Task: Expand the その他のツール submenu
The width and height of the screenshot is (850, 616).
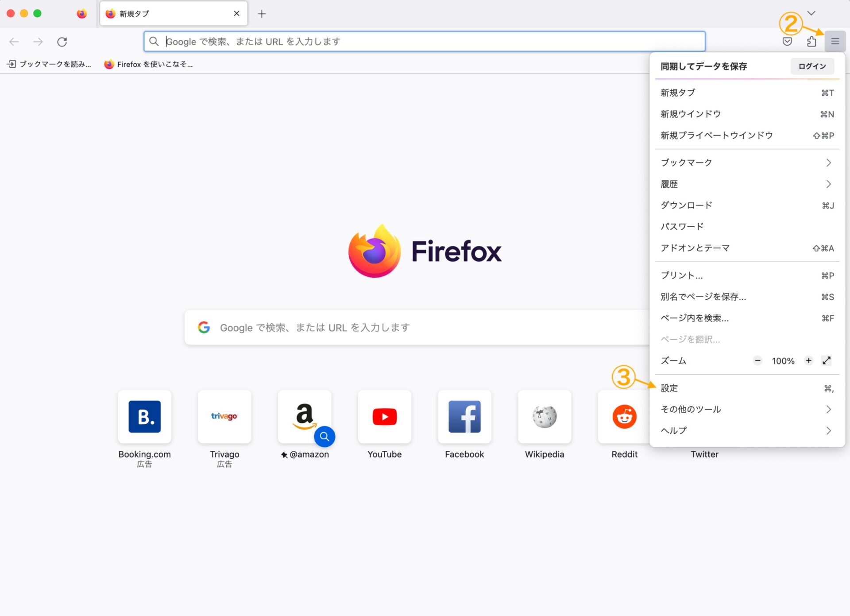Action: (747, 409)
